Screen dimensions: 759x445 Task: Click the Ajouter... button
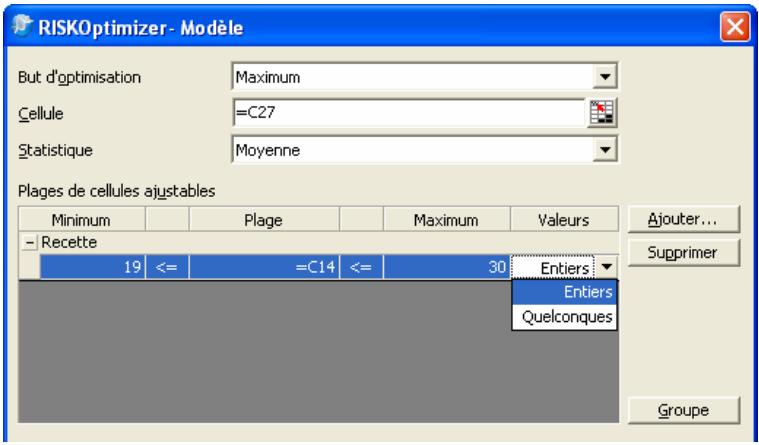coord(683,219)
